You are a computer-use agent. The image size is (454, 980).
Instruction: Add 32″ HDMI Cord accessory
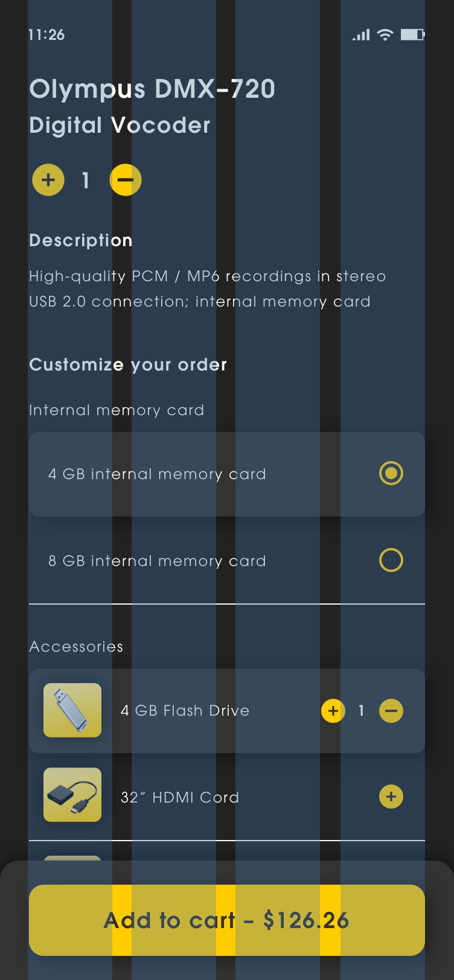391,797
